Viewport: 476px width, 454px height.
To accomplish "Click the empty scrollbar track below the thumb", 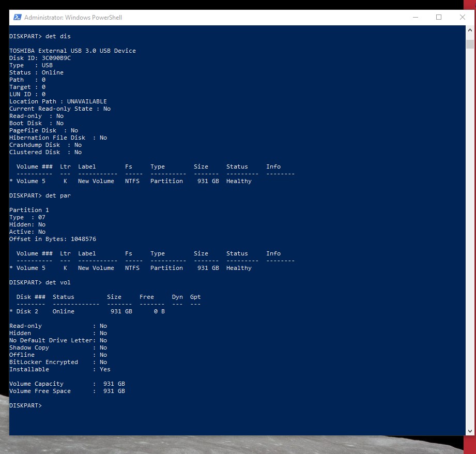I will tap(470, 233).
